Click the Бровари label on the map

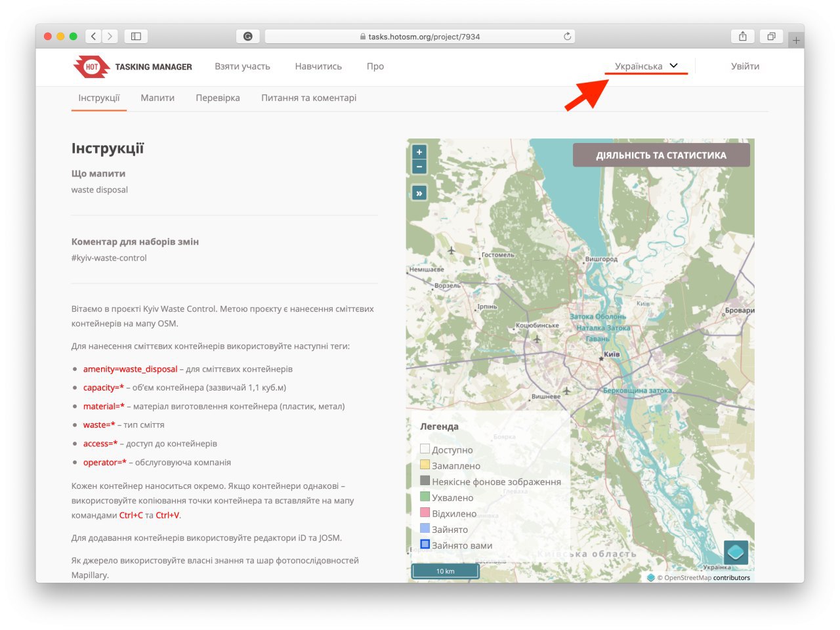(740, 310)
